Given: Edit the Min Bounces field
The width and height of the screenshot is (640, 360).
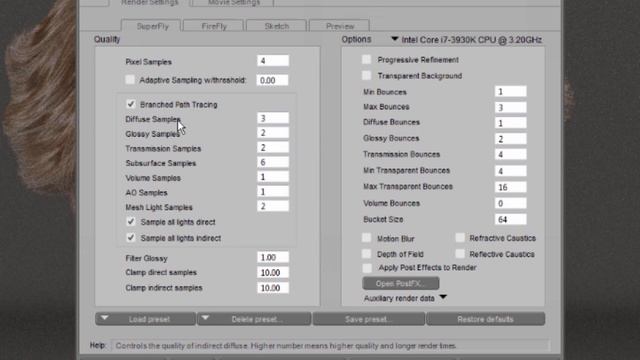Looking at the screenshot, I should click(511, 91).
